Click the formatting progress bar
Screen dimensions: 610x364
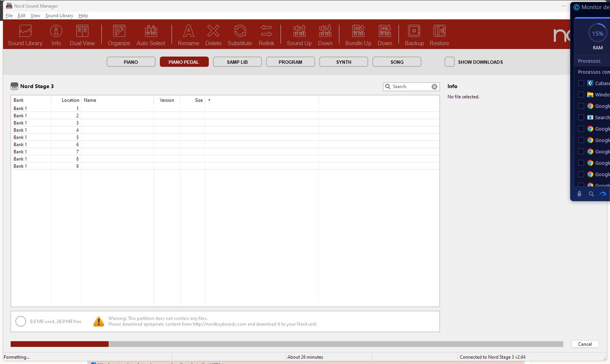pos(287,344)
